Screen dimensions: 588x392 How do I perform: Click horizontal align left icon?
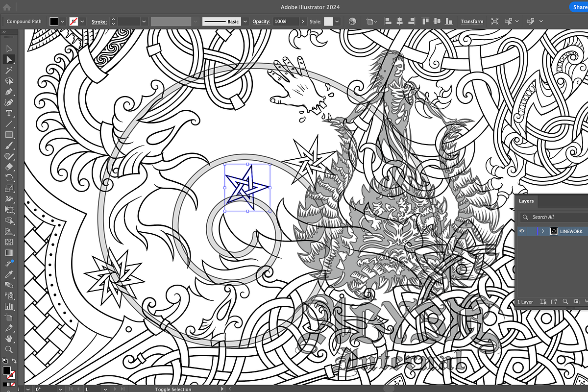click(x=388, y=22)
